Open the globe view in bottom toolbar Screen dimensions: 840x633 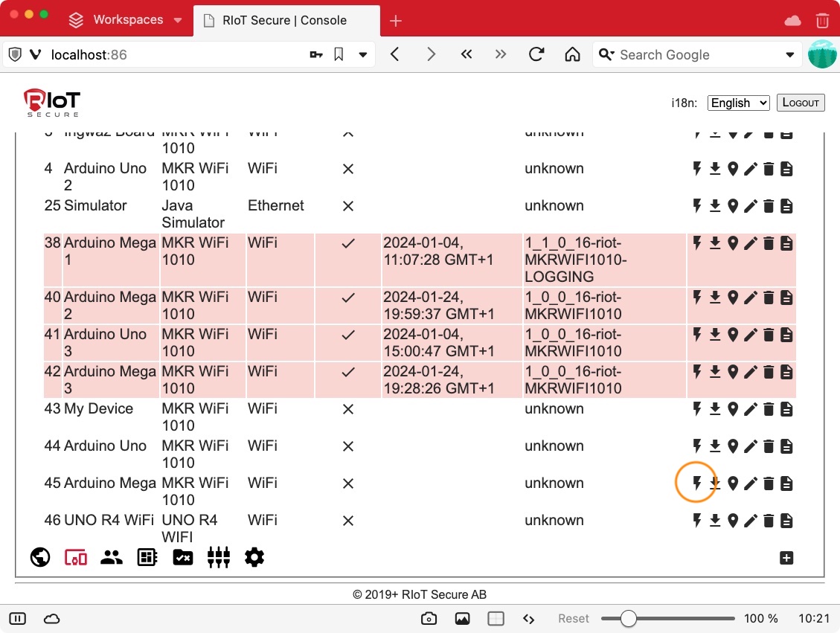click(x=40, y=557)
